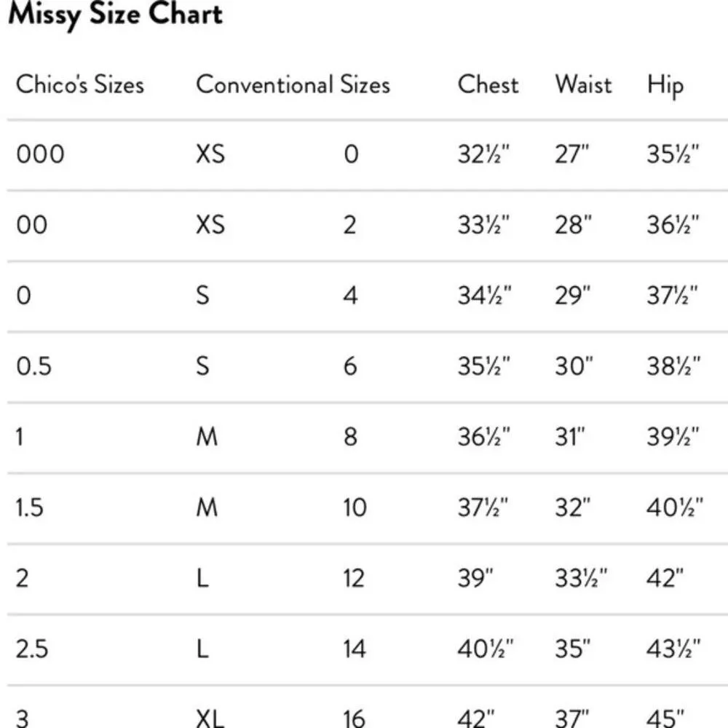Click the 40½" hip measurement

(675, 507)
